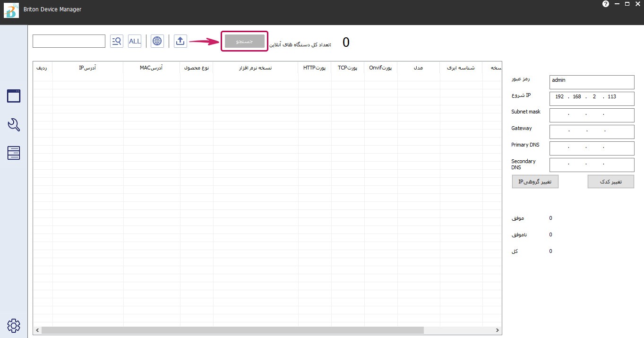Click the globe network icon
This screenshot has height=338, width=644.
point(157,41)
